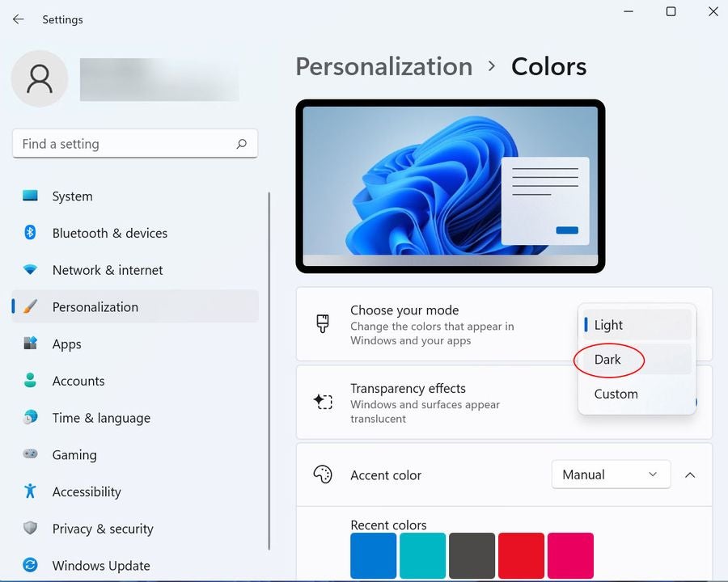Open Time & language settings
Image resolution: width=728 pixels, height=582 pixels.
[134, 418]
